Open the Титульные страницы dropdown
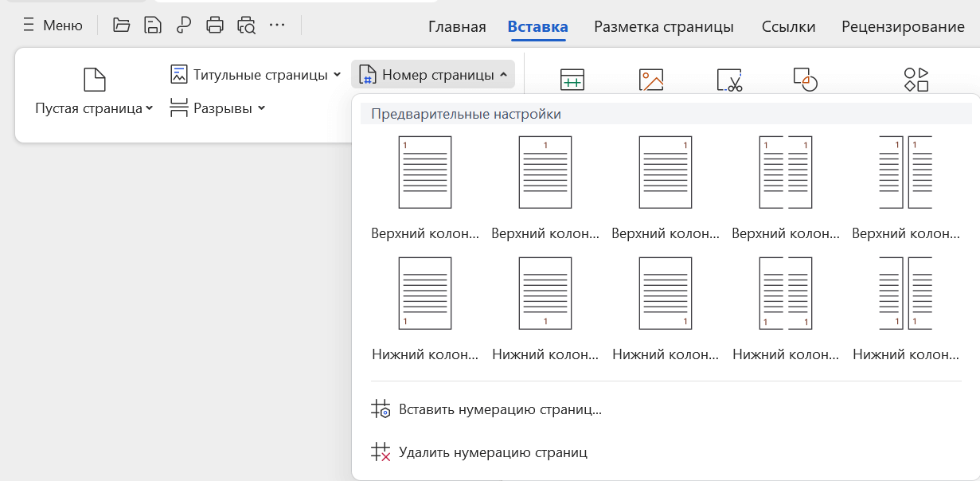Viewport: 980px width, 481px height. 256,75
